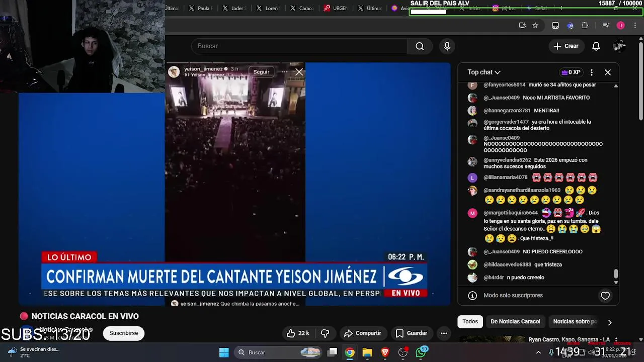644x362 pixels.
Task: Click the info icon beside Modo solo suscriptores
Action: [472, 296]
